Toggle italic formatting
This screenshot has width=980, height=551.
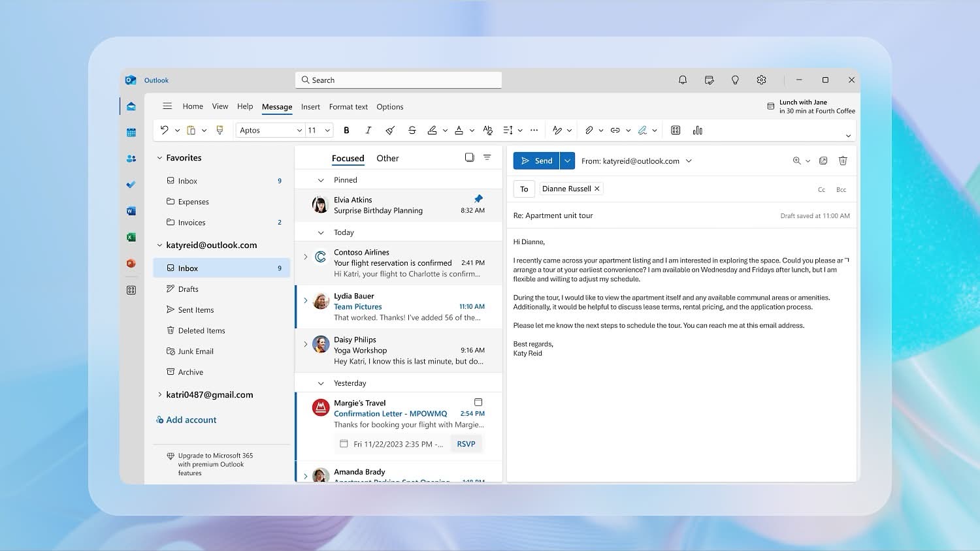(368, 130)
